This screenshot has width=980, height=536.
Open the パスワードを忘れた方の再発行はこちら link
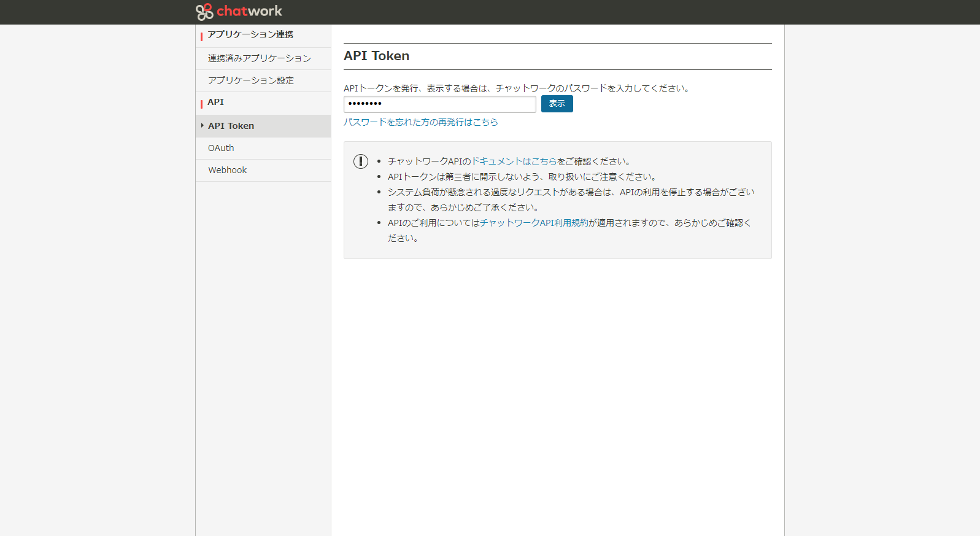coord(421,122)
